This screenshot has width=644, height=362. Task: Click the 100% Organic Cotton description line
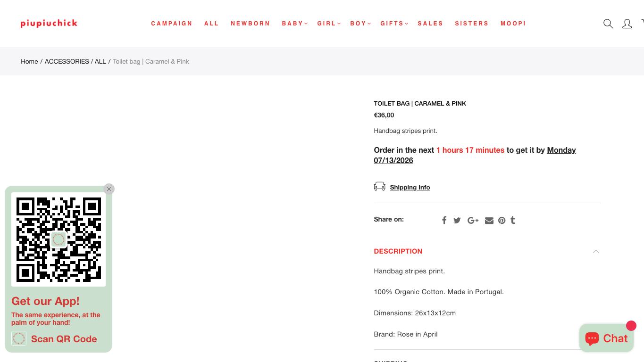pyautogui.click(x=439, y=292)
